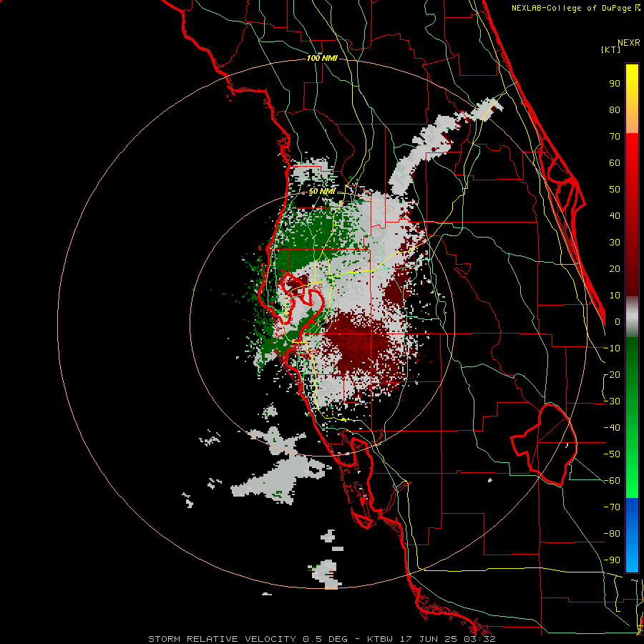The image size is (644, 644).
Task: Select the positive 10 knot scale label
Action: (x=615, y=296)
